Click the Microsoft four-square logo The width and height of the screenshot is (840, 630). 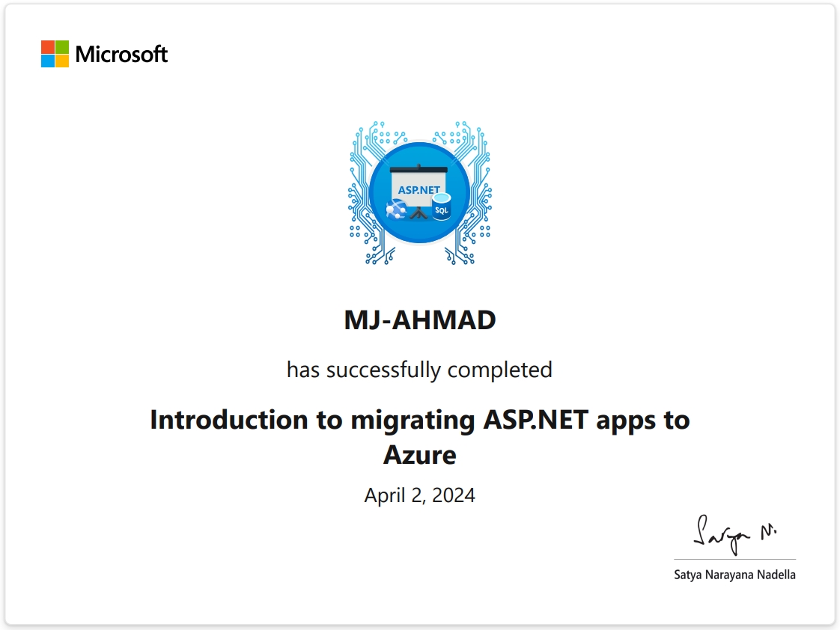tap(55, 54)
